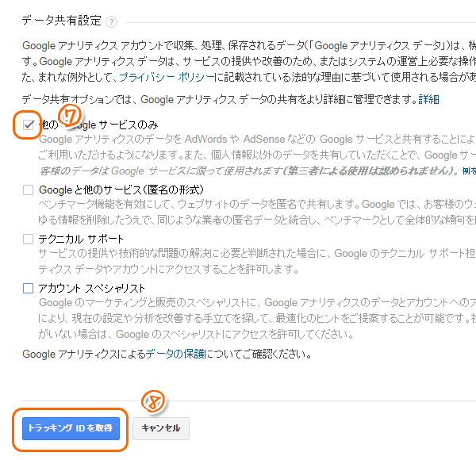Click the gray description under アカウント スペシャリスト
Screen dimensions: 476x460
pos(257,319)
